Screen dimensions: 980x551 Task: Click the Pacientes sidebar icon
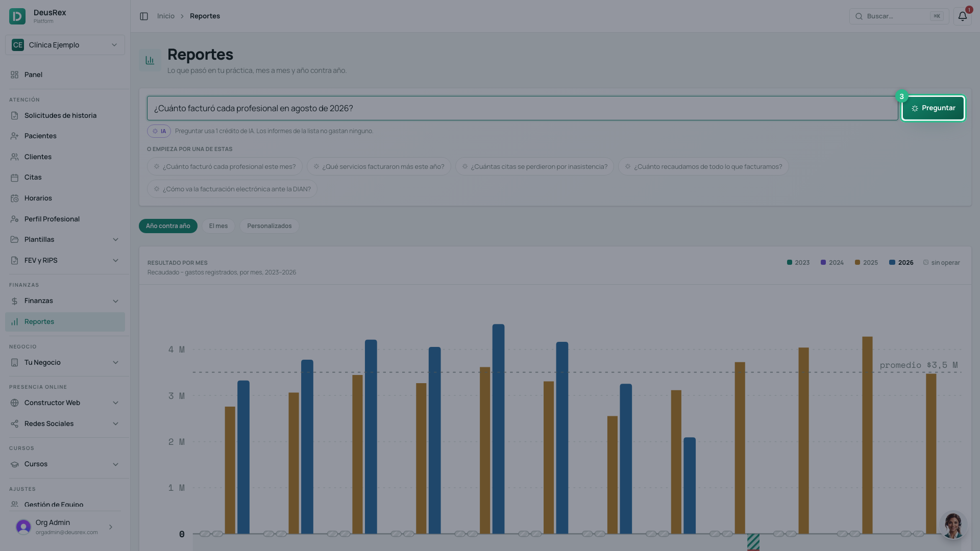[x=14, y=136]
